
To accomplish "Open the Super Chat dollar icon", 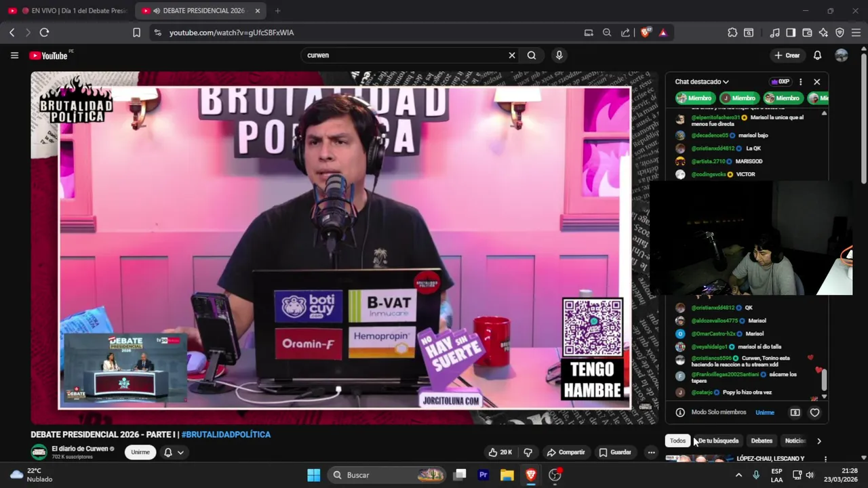I will click(795, 412).
